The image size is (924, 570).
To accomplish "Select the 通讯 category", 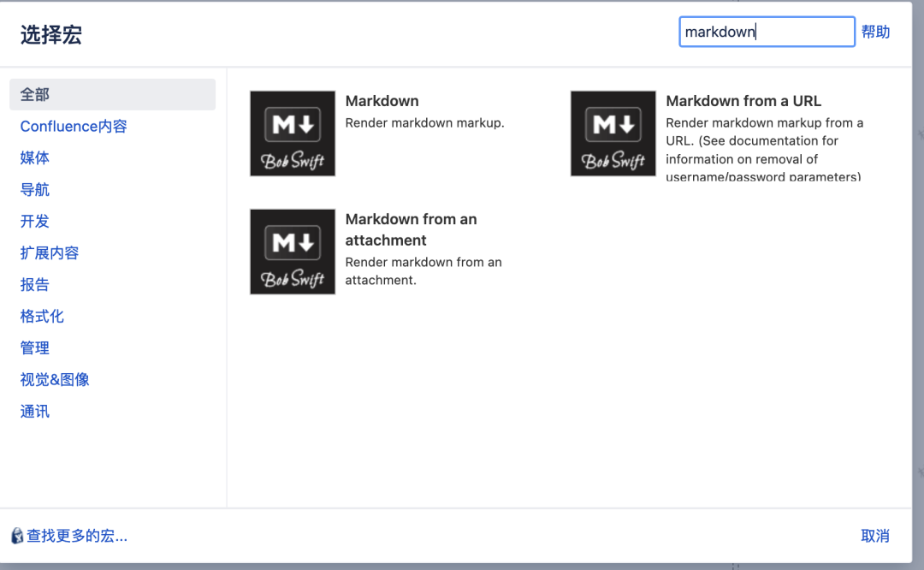I will pyautogui.click(x=35, y=412).
